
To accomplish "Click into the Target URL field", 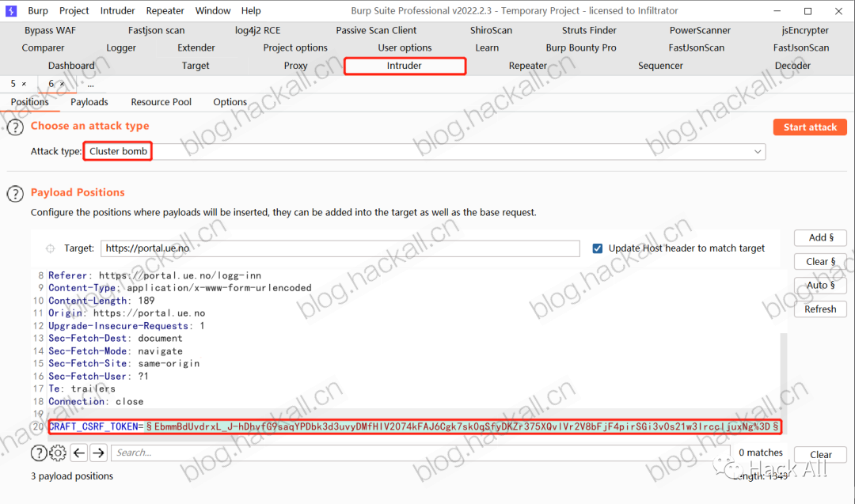I will 340,248.
